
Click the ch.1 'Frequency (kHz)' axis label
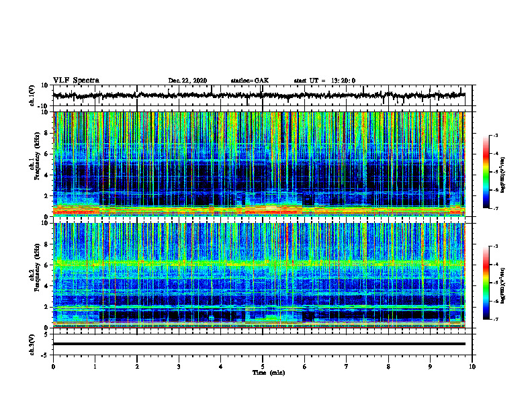click(x=38, y=156)
